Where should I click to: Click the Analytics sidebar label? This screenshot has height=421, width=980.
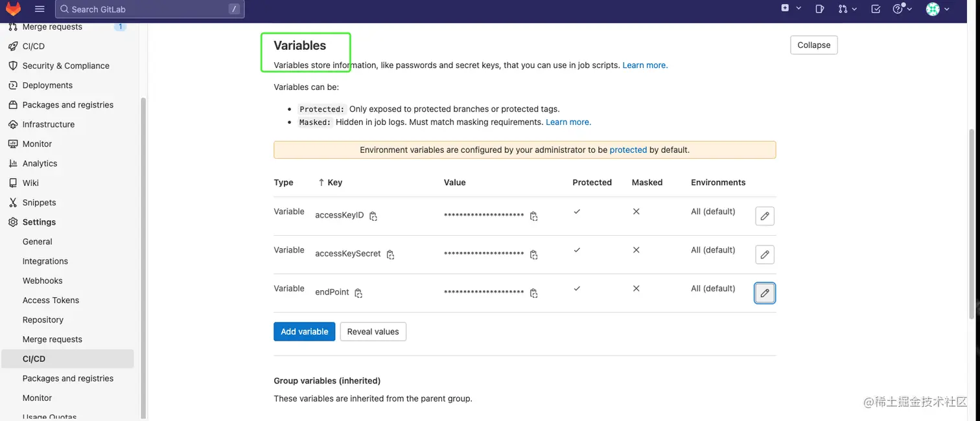40,163
